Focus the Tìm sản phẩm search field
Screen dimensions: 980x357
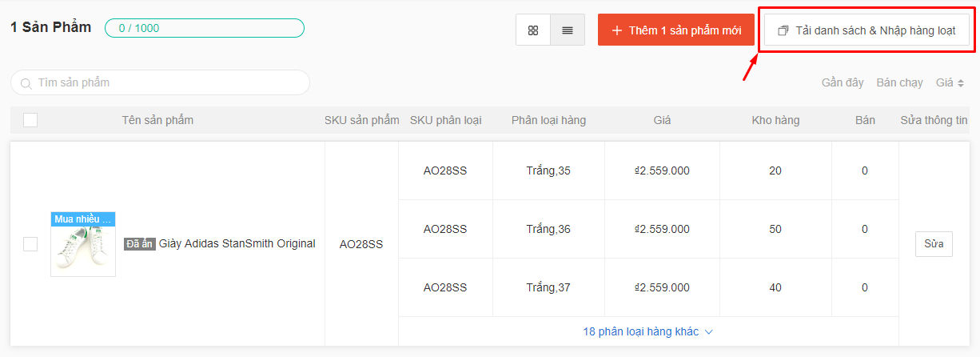(x=168, y=82)
